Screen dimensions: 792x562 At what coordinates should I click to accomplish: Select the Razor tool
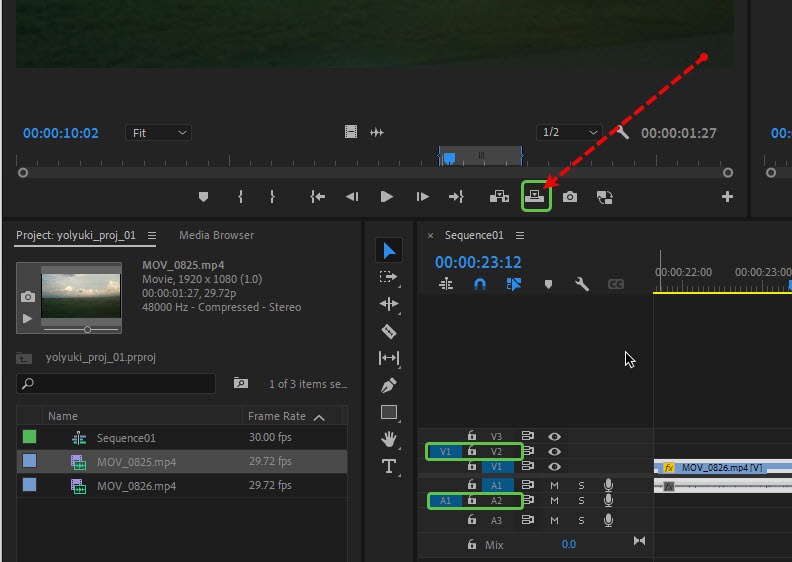tap(389, 331)
